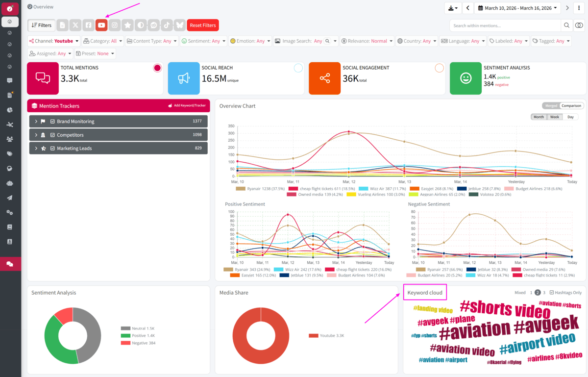Viewport: 588px width, 377px height.
Task: Click the overlapping circles icon beside search
Action: point(579,25)
